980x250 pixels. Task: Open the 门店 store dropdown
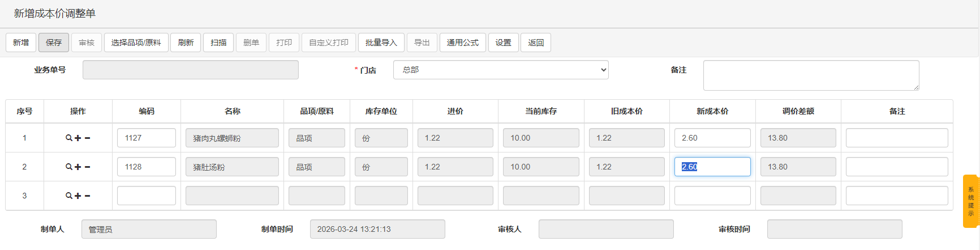pyautogui.click(x=500, y=70)
